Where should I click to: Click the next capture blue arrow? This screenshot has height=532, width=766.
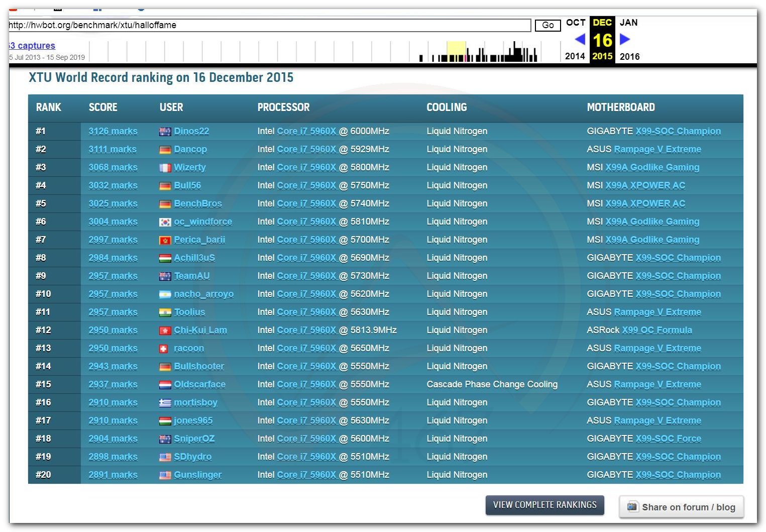625,39
